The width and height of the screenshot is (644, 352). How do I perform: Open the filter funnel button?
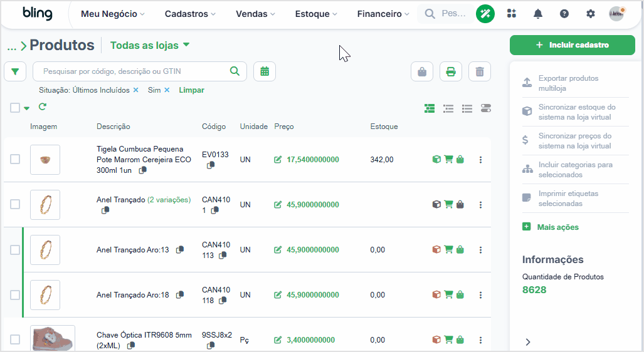[15, 71]
